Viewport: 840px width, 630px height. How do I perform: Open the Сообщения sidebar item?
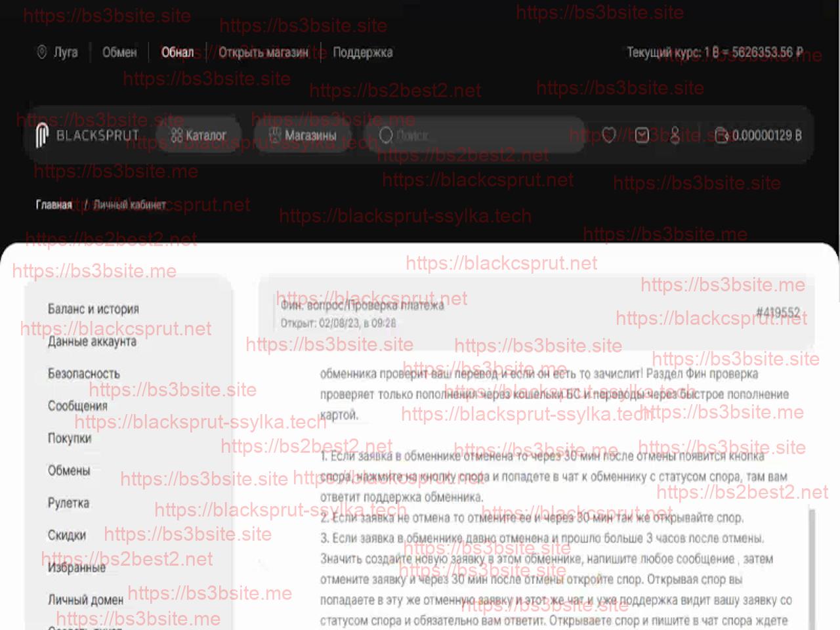[x=77, y=406]
